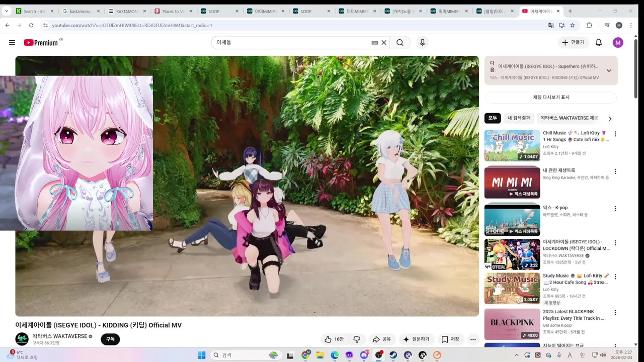Click the 만들기 create button

(573, 43)
